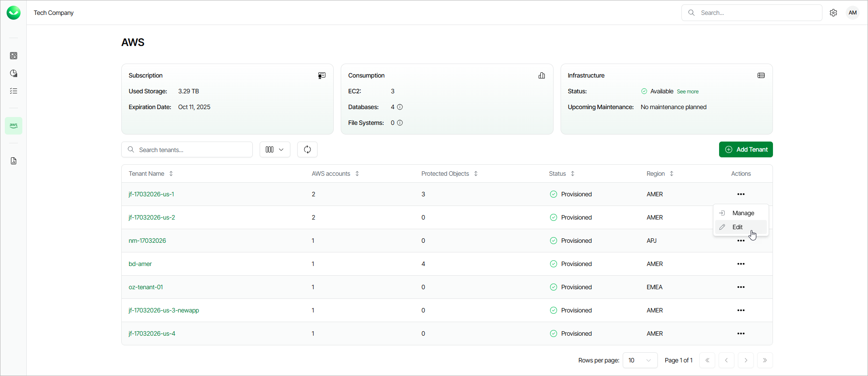The height and width of the screenshot is (376, 868).
Task: Sort table by Protected Objects
Action: point(476,174)
